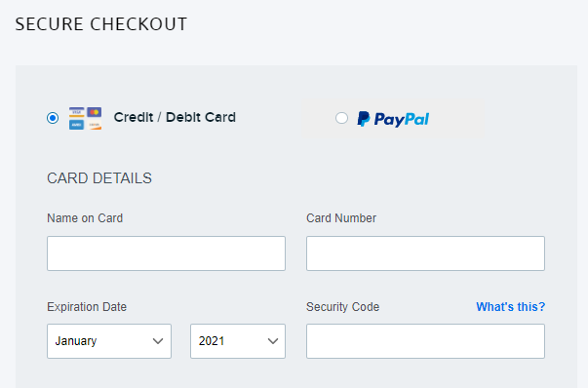Focus the Security Code field

425,341
